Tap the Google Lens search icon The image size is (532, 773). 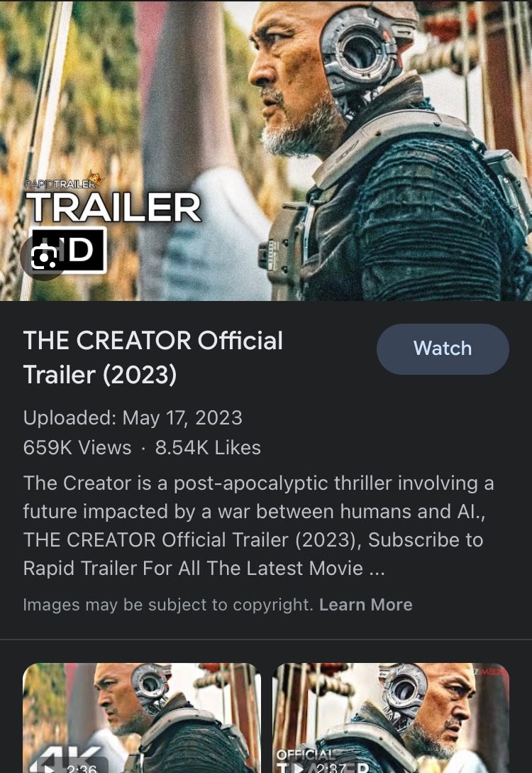[44, 256]
